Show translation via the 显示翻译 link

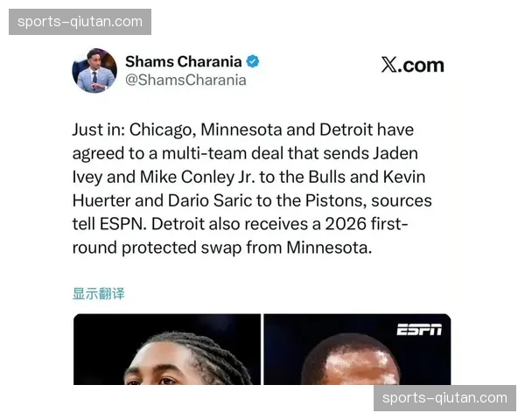[98, 293]
